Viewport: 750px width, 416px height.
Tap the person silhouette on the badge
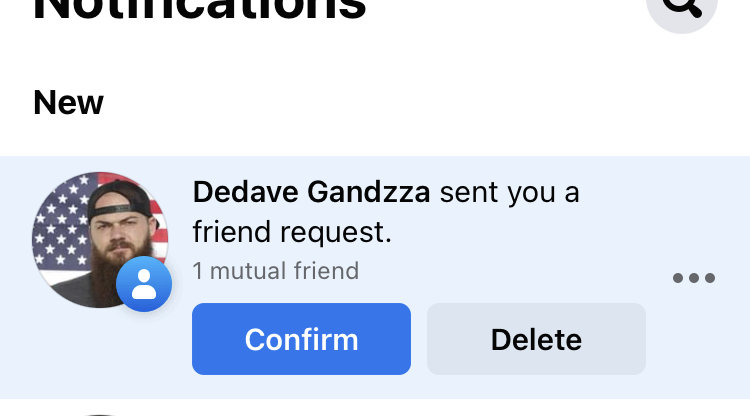144,284
